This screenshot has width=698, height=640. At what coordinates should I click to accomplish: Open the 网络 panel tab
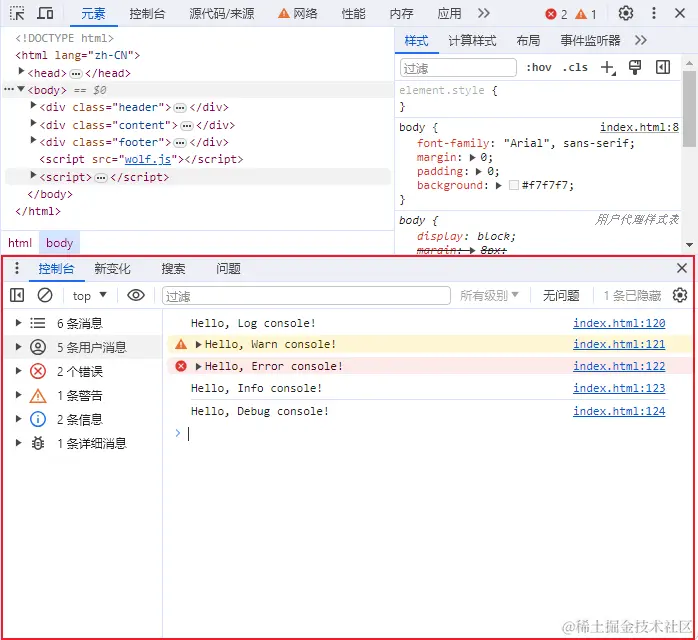(297, 14)
